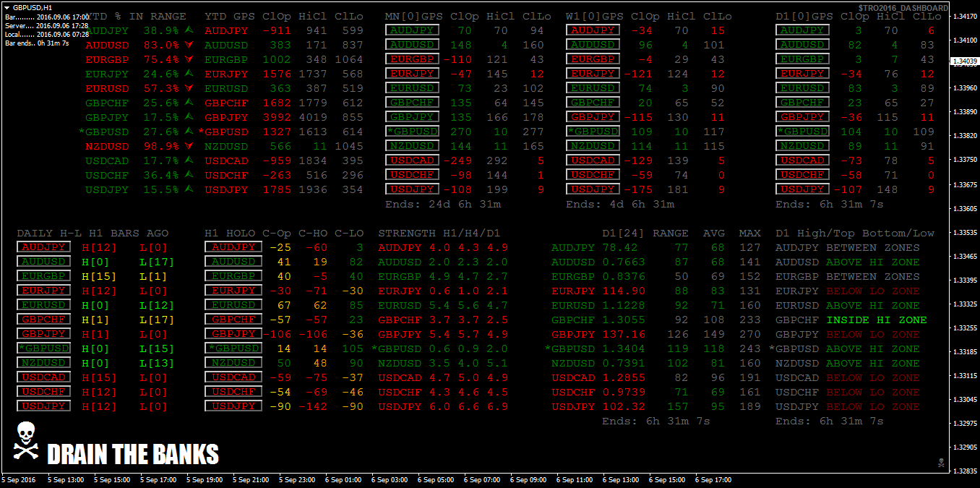Select the EURJPY box under D1[0]GPS
980x488 pixels.
[802, 74]
